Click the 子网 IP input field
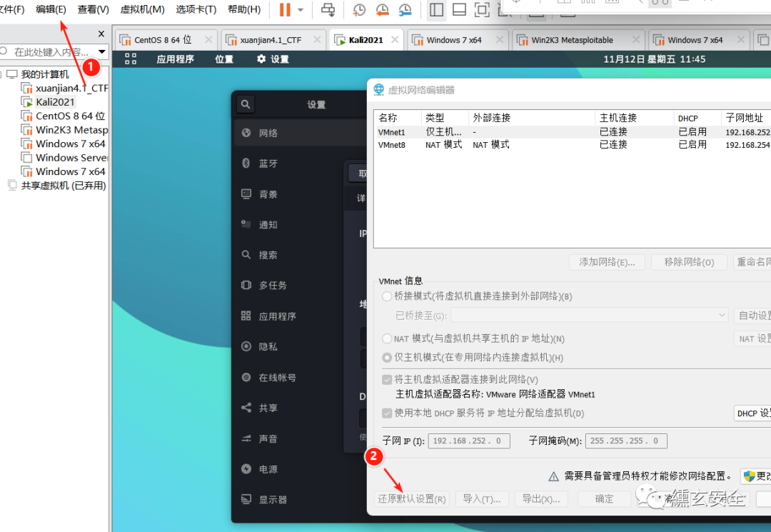 coord(469,441)
